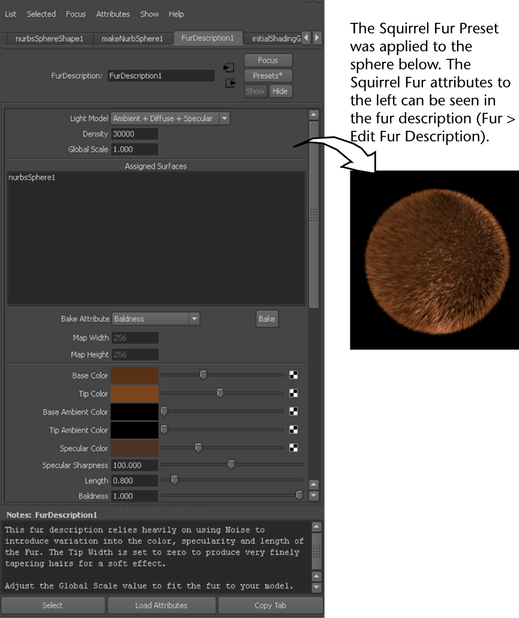Click the Tip Color texture map checker icon
The image size is (519, 618).
[x=294, y=393]
